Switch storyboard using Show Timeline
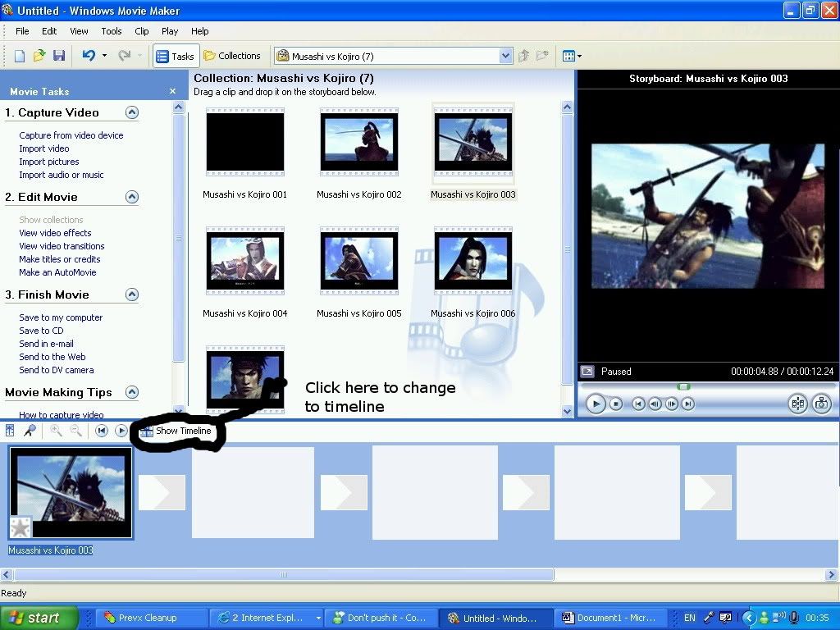 pos(176,431)
